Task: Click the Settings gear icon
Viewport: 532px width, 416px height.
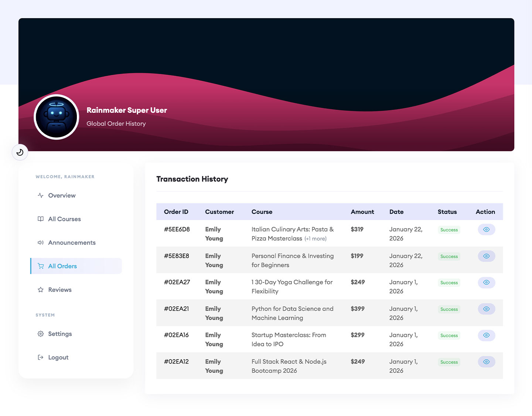Action: tap(41, 334)
